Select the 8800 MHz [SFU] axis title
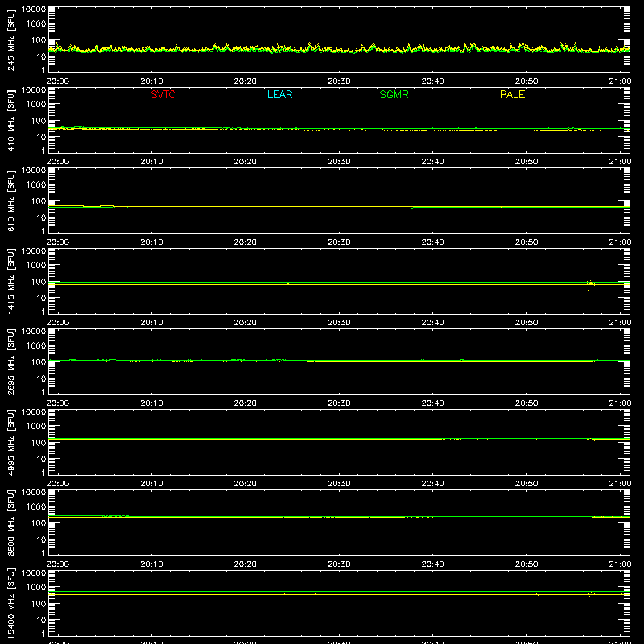 tap(10, 522)
